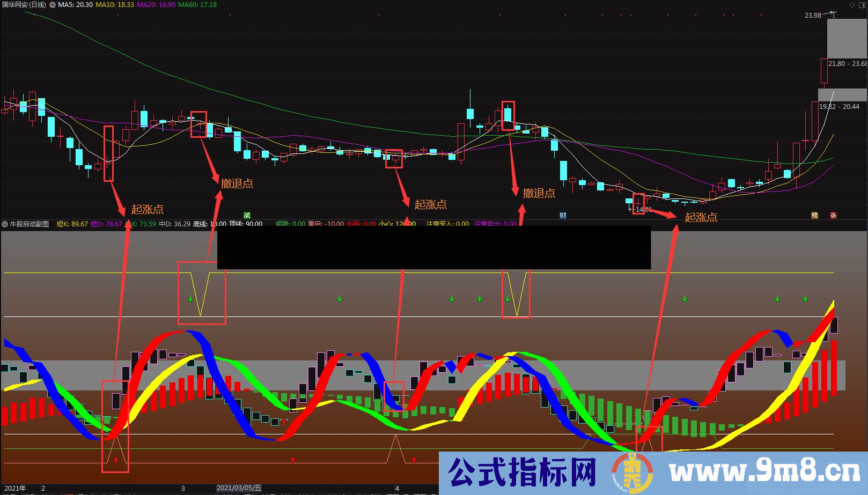This screenshot has height=495, width=868.
Task: Click month 4 marker on time axis
Action: (397, 488)
